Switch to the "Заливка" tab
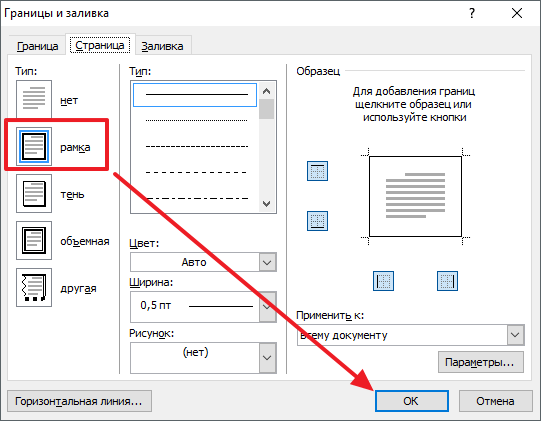The image size is (541, 421). (x=163, y=46)
